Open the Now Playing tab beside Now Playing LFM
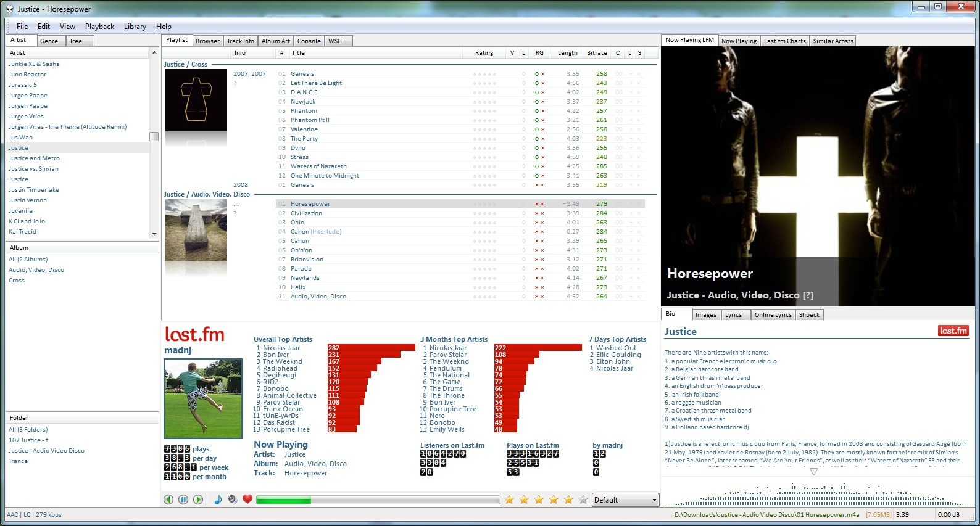The width and height of the screenshot is (980, 526). (x=739, y=41)
